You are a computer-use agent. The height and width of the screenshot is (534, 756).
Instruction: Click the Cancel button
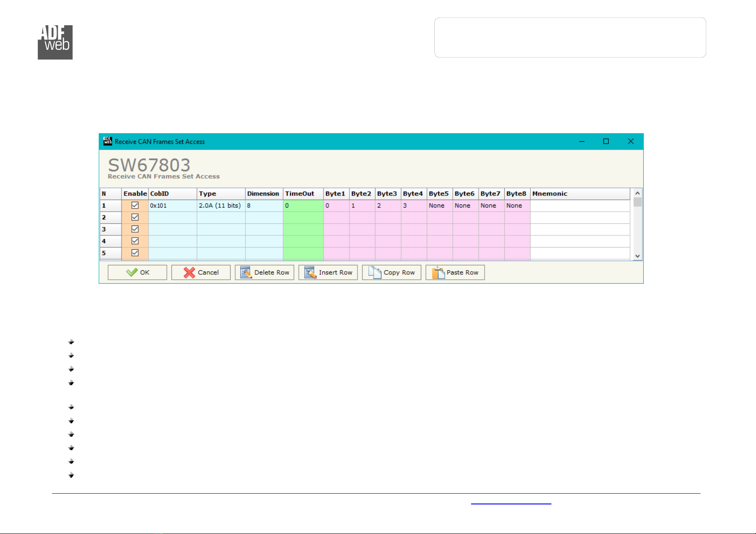201,272
